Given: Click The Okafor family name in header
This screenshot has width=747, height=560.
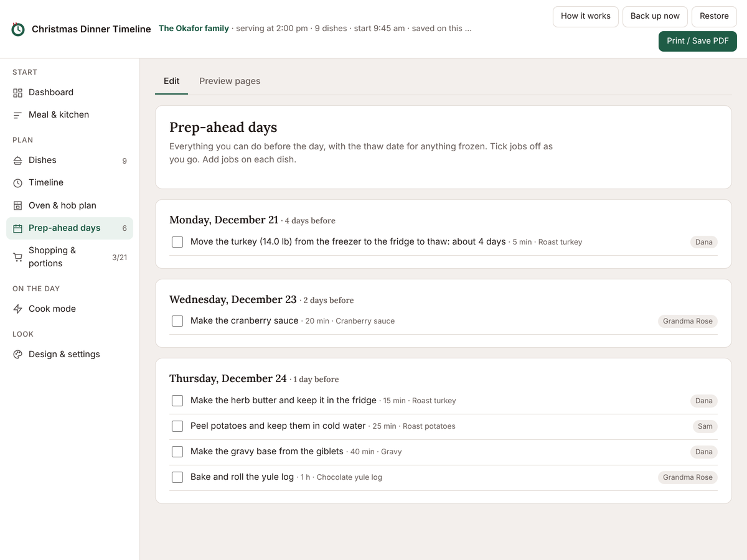Looking at the screenshot, I should (194, 29).
